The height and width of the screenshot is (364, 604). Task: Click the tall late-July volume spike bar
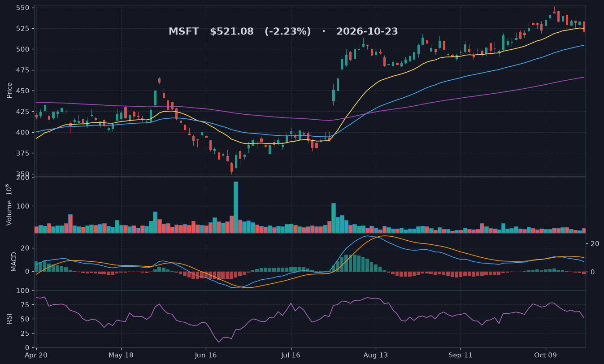click(x=334, y=218)
